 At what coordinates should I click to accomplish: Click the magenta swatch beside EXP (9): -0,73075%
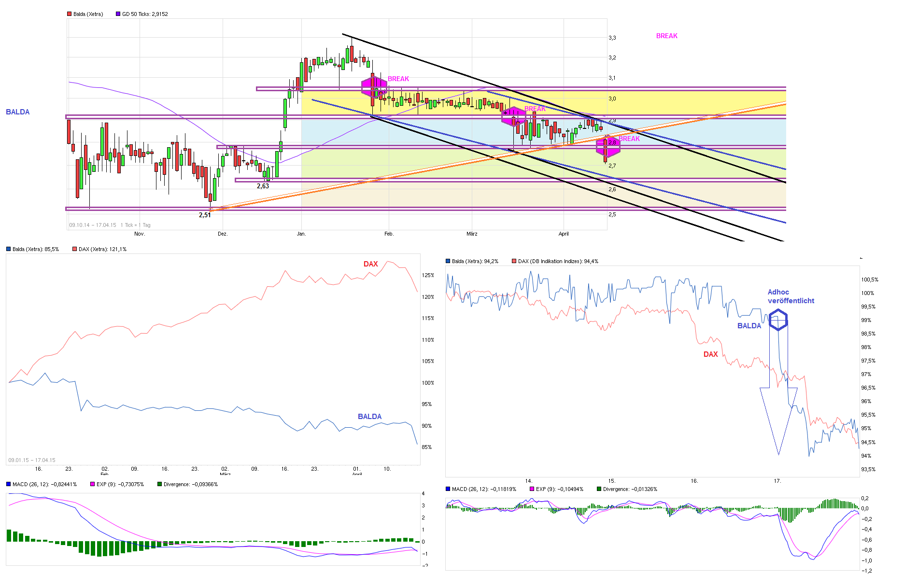(92, 484)
